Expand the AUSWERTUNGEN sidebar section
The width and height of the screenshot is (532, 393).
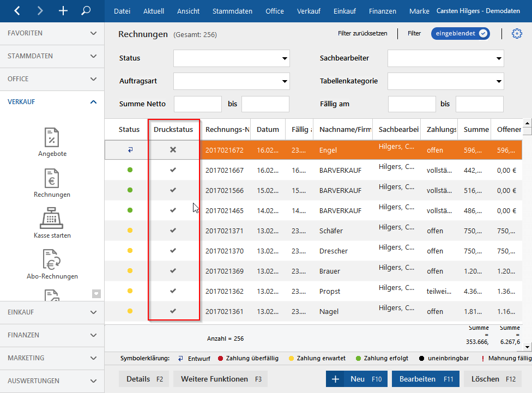tap(52, 381)
